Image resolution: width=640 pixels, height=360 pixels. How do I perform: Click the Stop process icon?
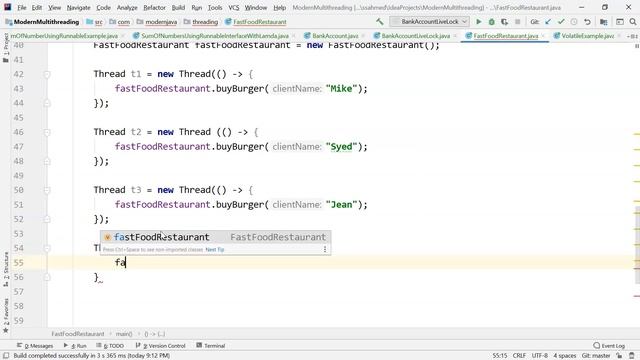point(518,22)
